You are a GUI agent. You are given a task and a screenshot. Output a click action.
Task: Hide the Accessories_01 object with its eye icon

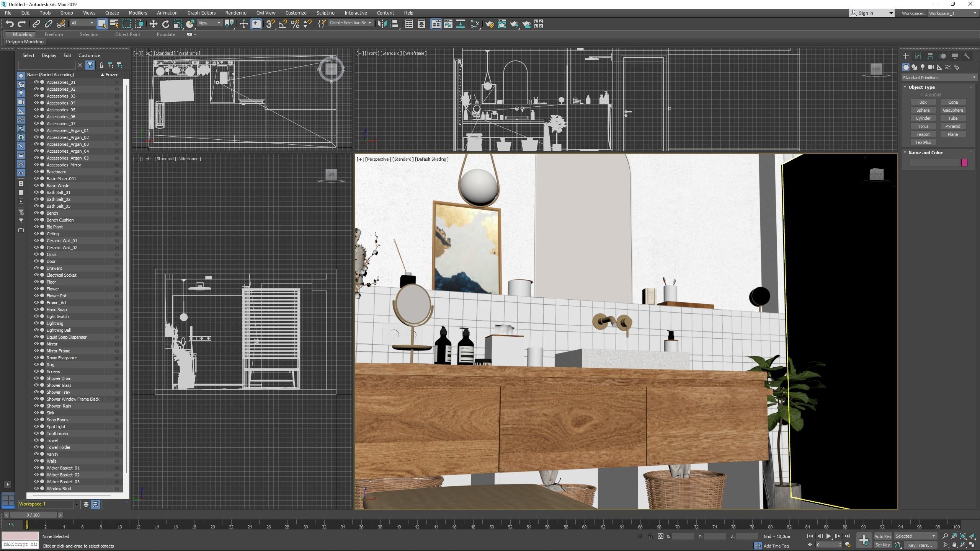coord(36,82)
